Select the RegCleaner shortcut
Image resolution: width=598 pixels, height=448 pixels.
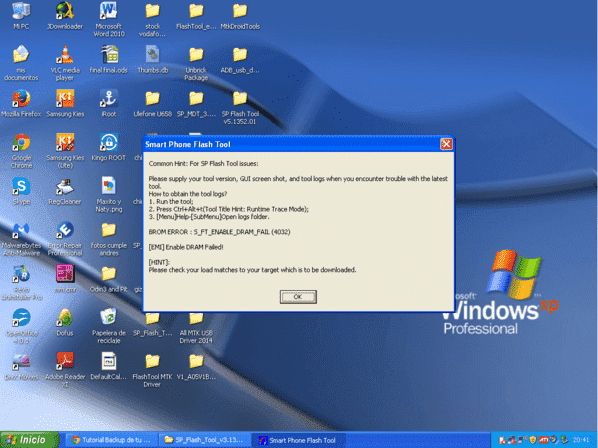(x=65, y=191)
